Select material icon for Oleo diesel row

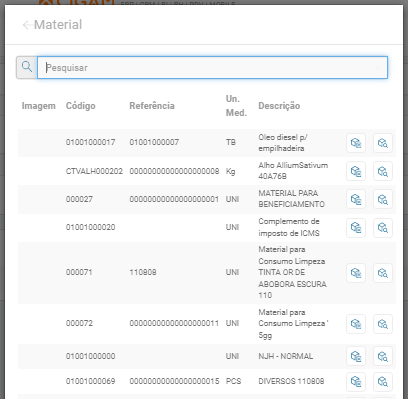356,143
